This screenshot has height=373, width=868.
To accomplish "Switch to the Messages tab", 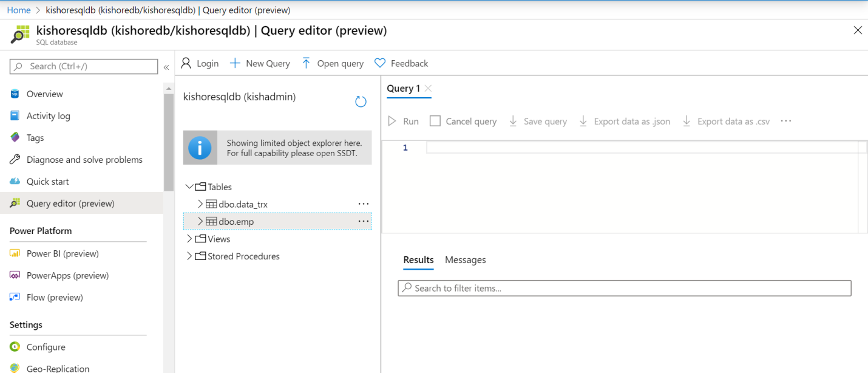I will [465, 260].
